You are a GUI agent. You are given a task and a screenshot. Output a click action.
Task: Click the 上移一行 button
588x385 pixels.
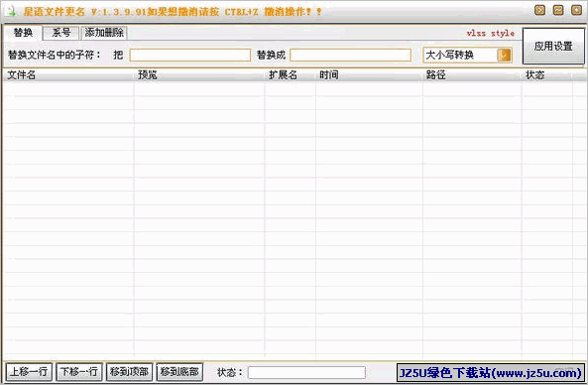pos(29,372)
